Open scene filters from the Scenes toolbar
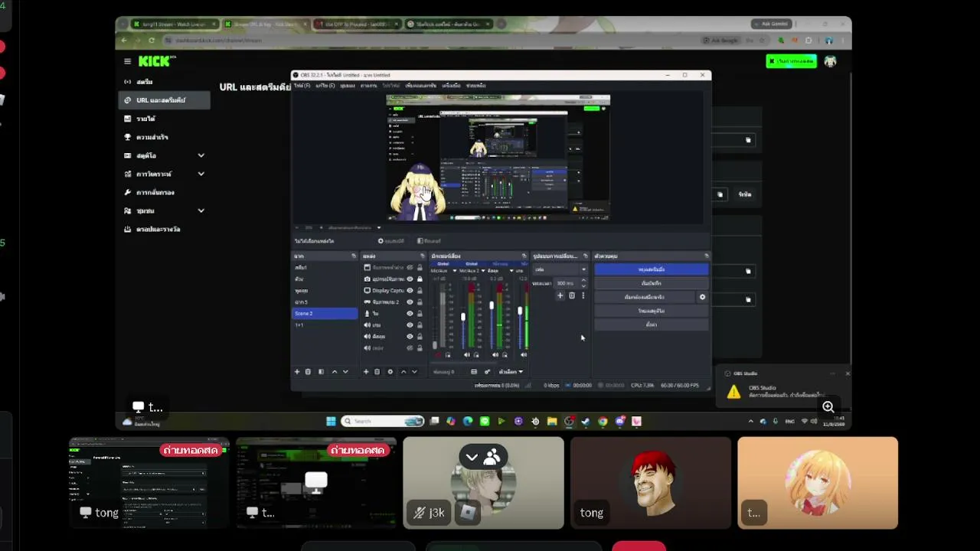The width and height of the screenshot is (980, 551). click(x=321, y=372)
